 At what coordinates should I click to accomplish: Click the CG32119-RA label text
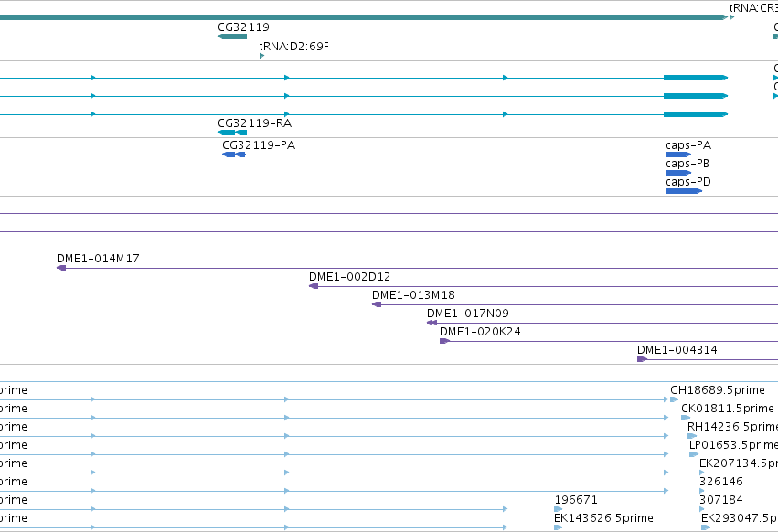click(x=254, y=123)
